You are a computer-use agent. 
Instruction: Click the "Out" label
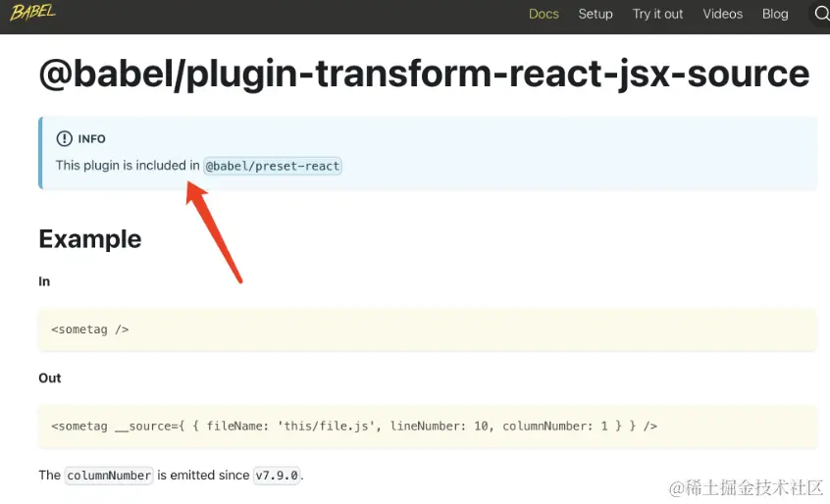pyautogui.click(x=50, y=378)
